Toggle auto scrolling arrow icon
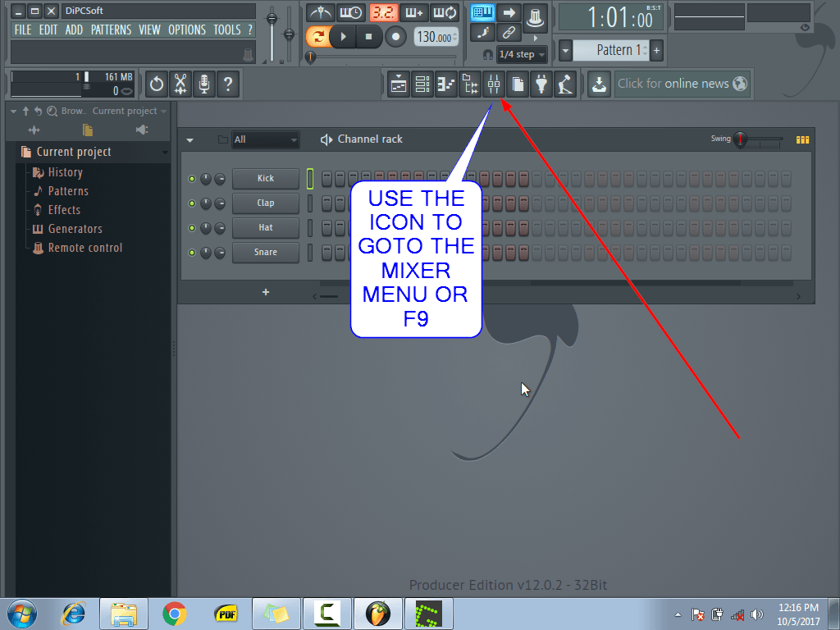The width and height of the screenshot is (840, 630). [x=509, y=12]
